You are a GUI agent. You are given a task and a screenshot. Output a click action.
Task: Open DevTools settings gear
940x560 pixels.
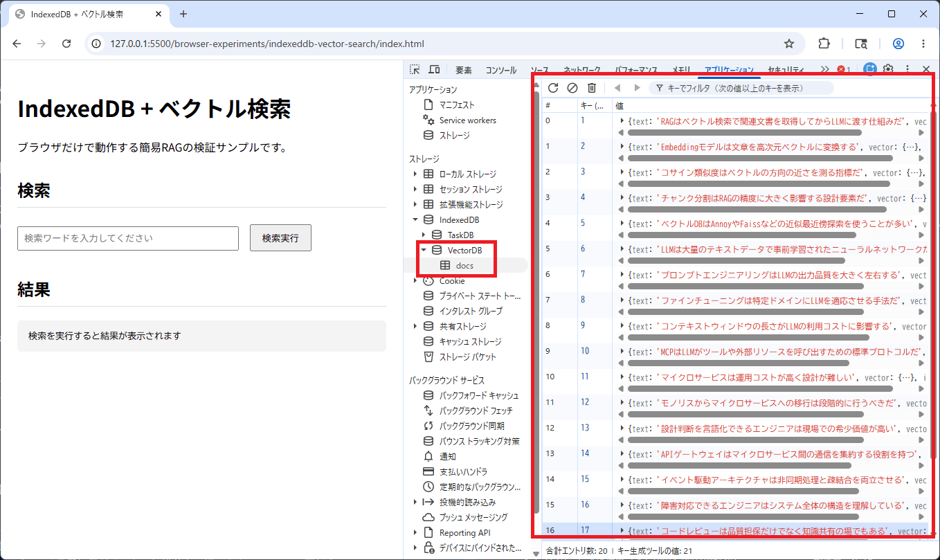coord(888,69)
